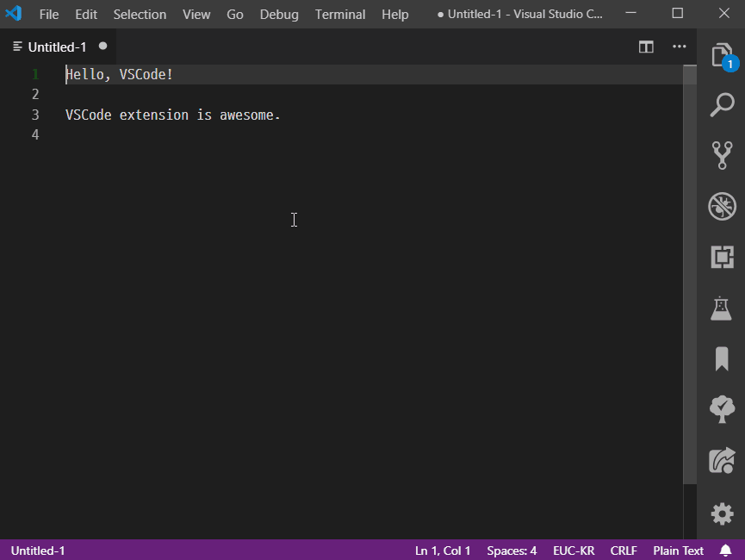Click line number 2 in the gutter
Viewport: 745px width, 560px height.
click(35, 95)
